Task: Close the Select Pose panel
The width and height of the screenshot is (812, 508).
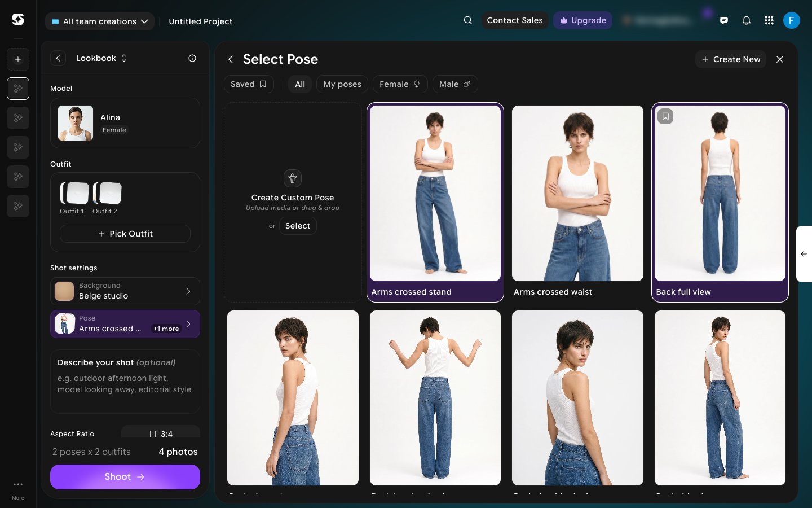Action: tap(780, 59)
